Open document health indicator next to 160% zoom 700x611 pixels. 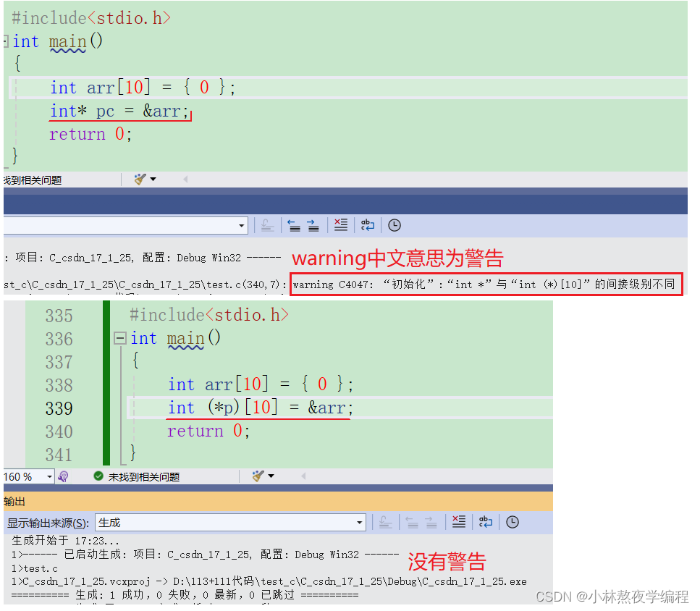pos(63,476)
